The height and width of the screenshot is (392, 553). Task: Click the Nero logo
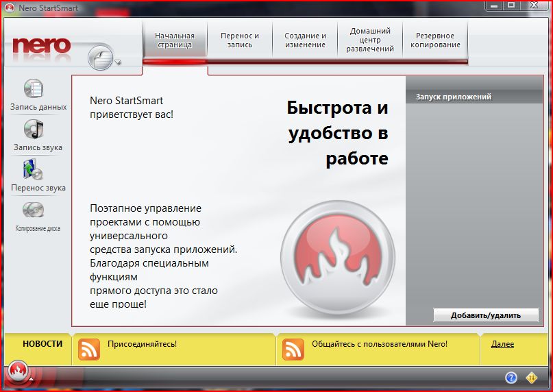click(42, 45)
